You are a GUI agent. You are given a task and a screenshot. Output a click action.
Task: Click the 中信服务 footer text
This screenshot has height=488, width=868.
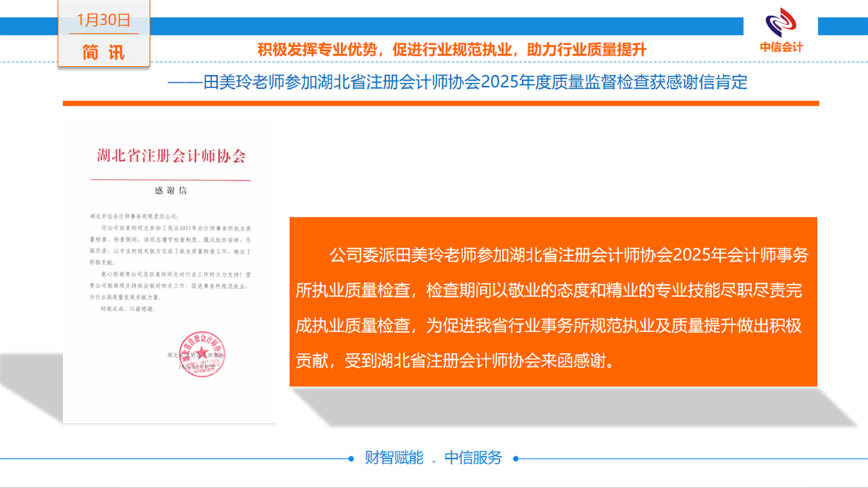point(473,457)
